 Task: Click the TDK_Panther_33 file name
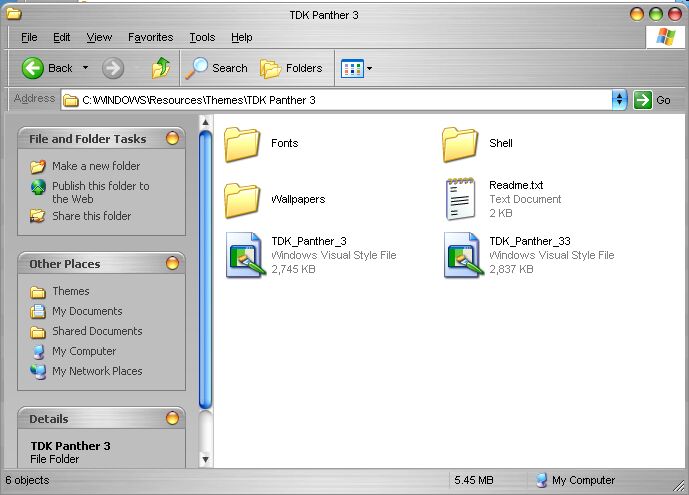click(x=530, y=241)
